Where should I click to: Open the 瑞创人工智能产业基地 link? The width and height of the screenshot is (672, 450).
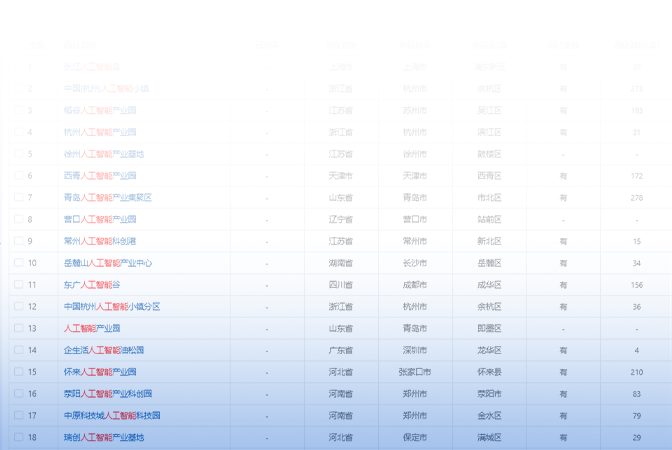click(104, 438)
